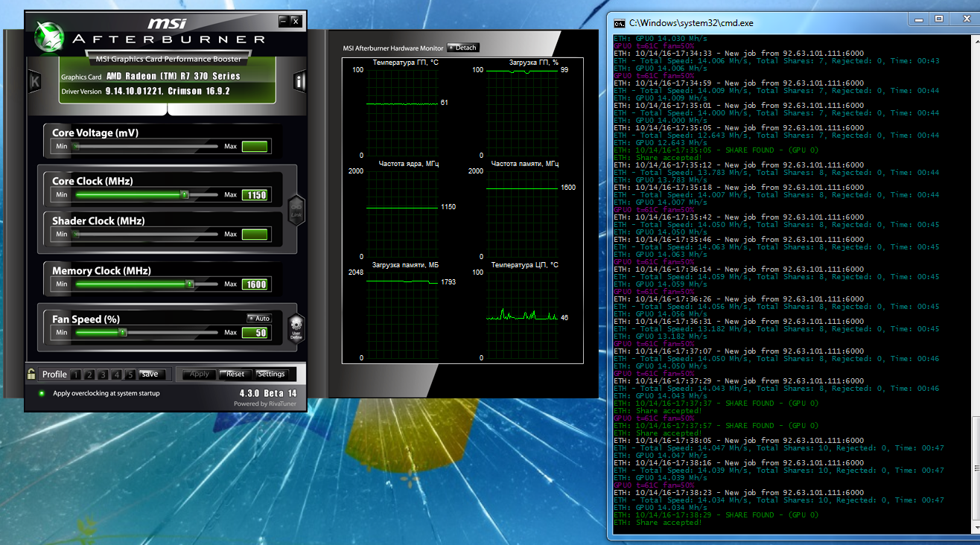Click the profile lock padlock icon

[x=31, y=374]
